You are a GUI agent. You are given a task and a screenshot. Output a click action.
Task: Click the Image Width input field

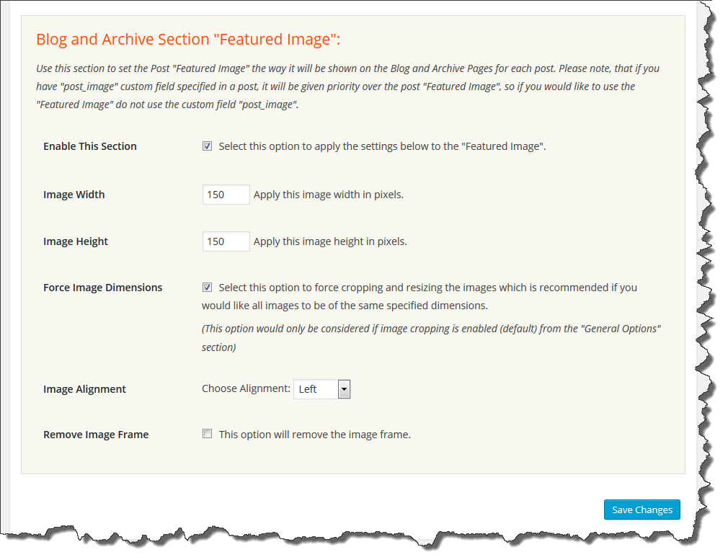click(226, 195)
